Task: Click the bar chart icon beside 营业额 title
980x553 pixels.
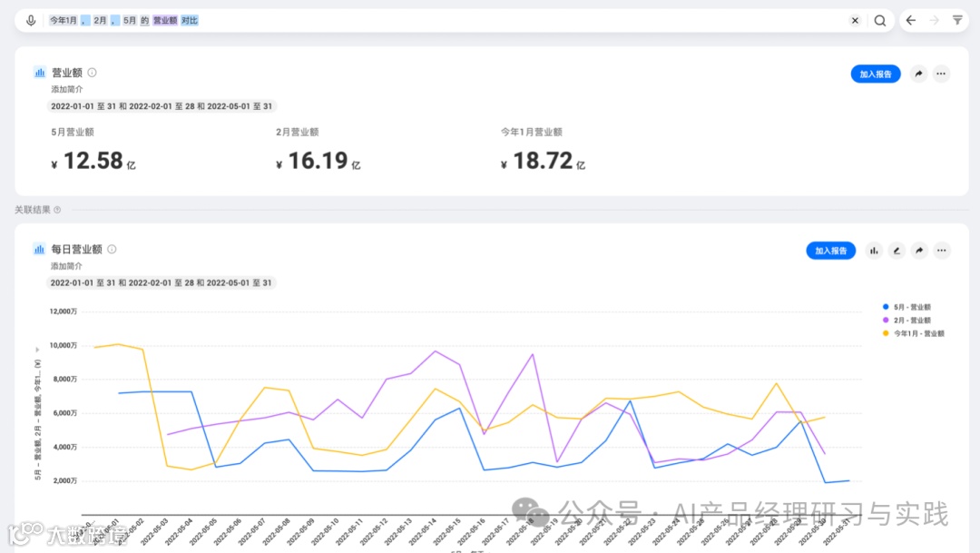Action: point(39,73)
